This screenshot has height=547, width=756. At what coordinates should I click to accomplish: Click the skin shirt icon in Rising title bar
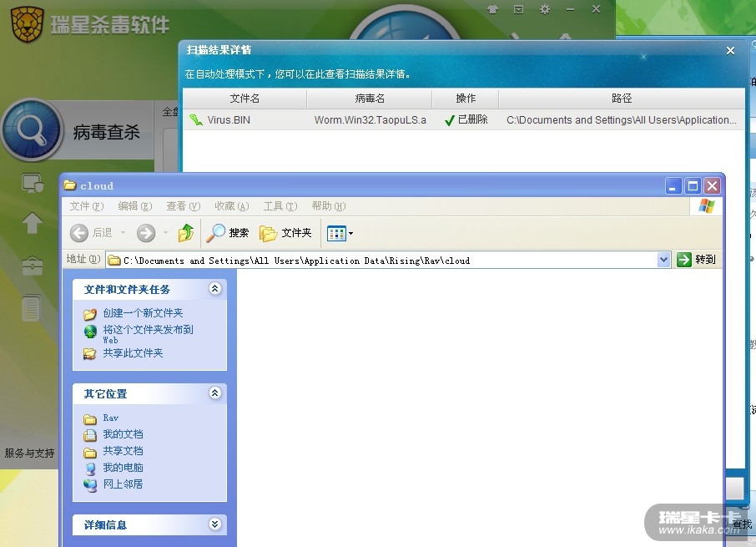(492, 9)
